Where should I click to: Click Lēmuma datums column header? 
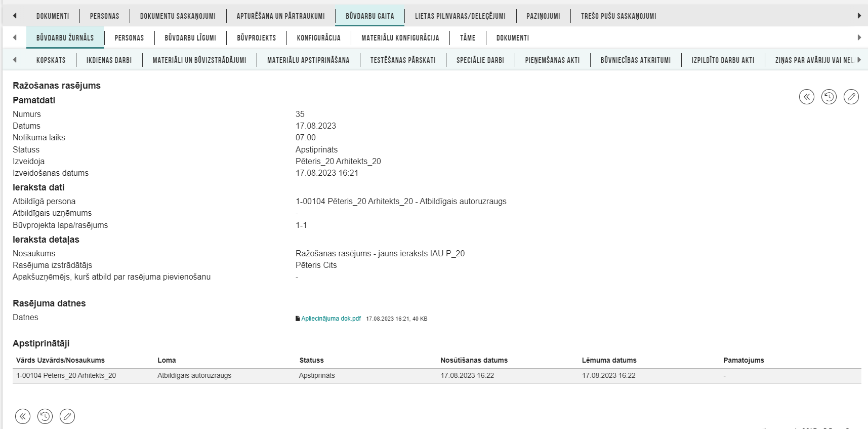[x=609, y=360]
